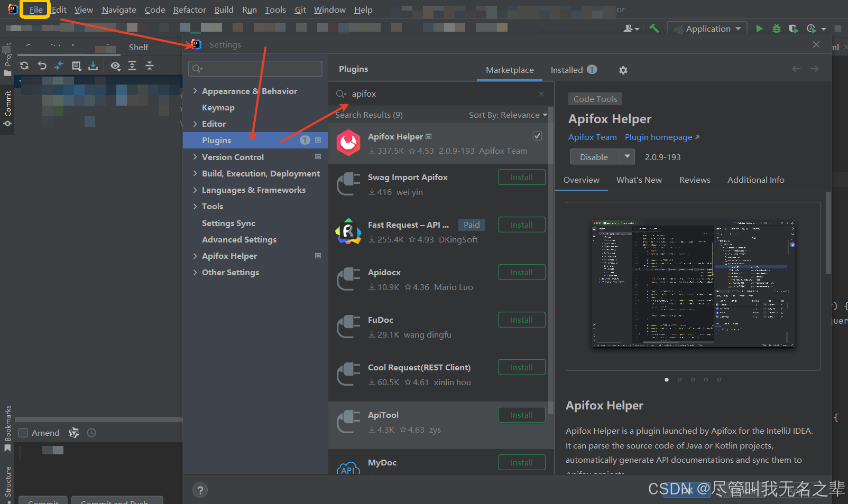Screen dimensions: 848x504
Task: Open the Structure tool window tab
Action: point(7,482)
